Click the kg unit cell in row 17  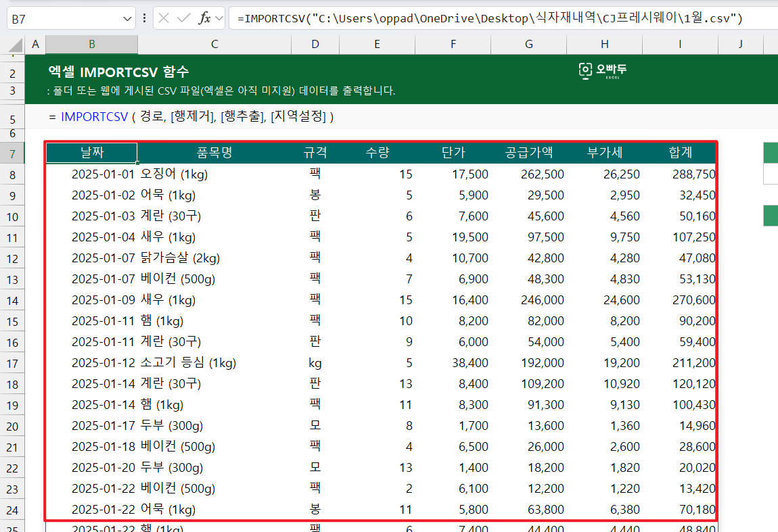click(315, 363)
